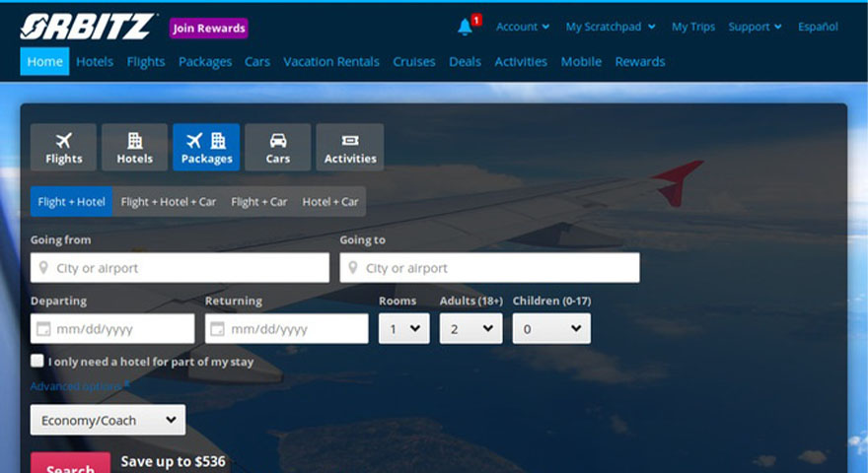
Task: Click the Join Rewards button
Action: [209, 28]
